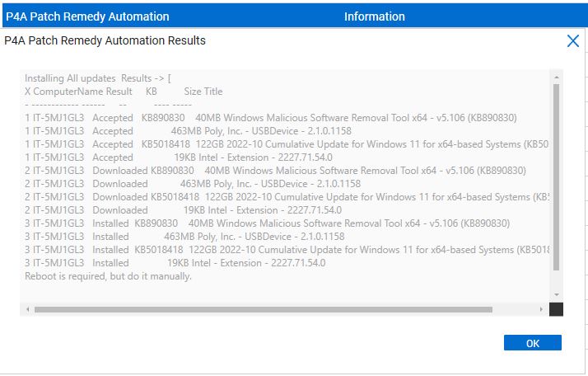
Task: Click the vertical scrollbar down arrow
Action: pyautogui.click(x=556, y=294)
